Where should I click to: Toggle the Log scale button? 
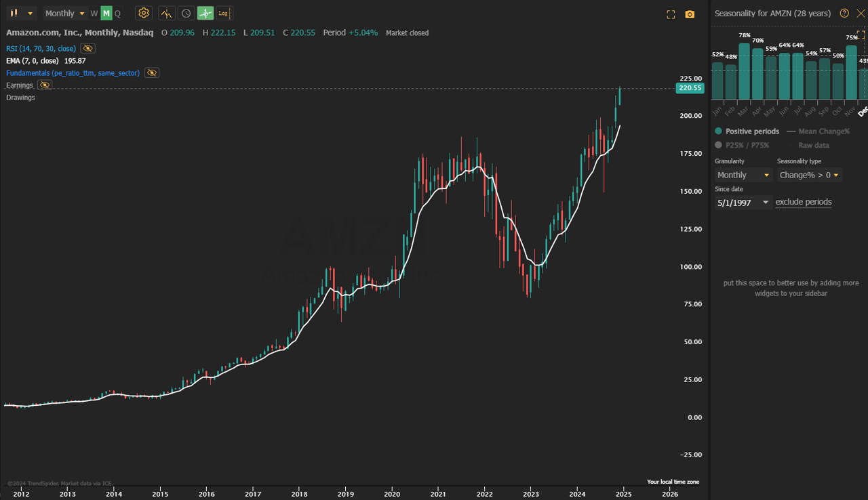click(224, 14)
